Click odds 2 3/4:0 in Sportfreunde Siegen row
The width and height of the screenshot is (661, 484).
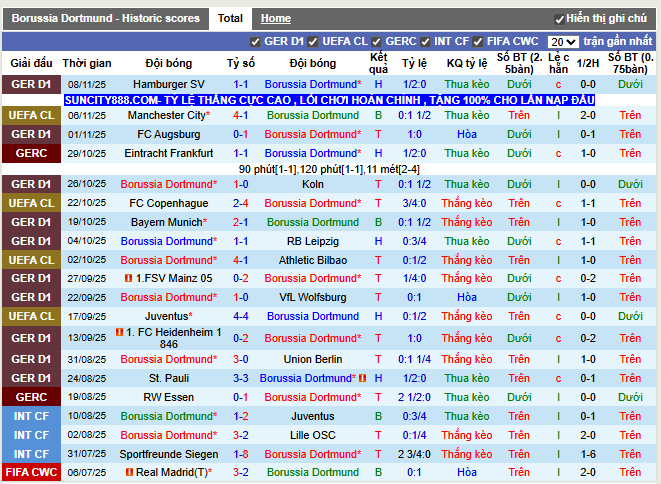pyautogui.click(x=414, y=454)
